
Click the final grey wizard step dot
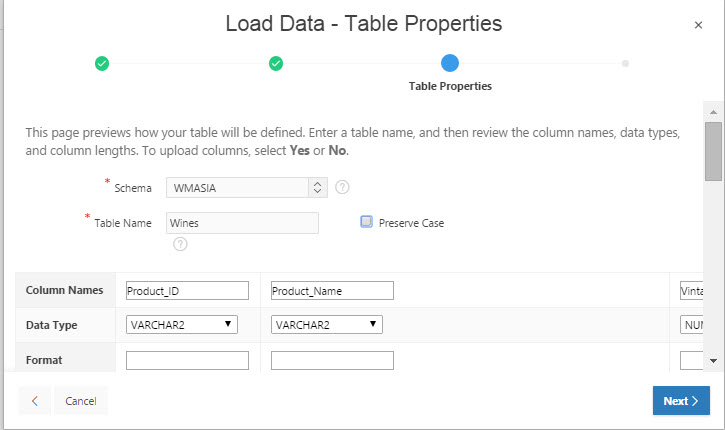625,64
